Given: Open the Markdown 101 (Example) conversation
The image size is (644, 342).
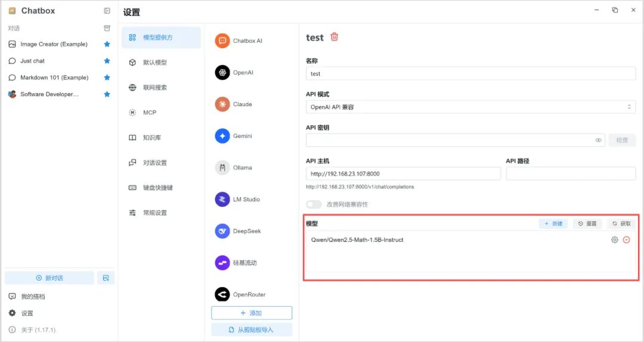Looking at the screenshot, I should click(60, 77).
